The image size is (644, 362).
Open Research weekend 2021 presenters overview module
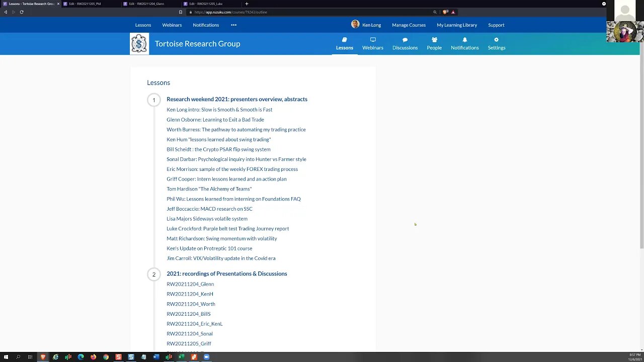point(237,99)
